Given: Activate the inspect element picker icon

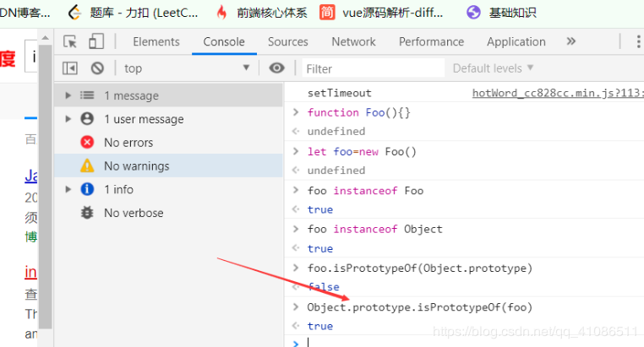Looking at the screenshot, I should pyautogui.click(x=70, y=41).
